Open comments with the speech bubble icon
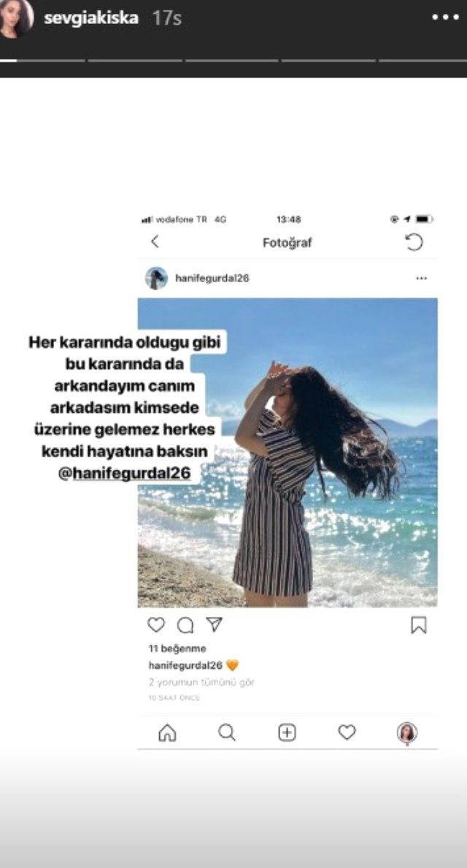The height and width of the screenshot is (868, 467). click(185, 626)
